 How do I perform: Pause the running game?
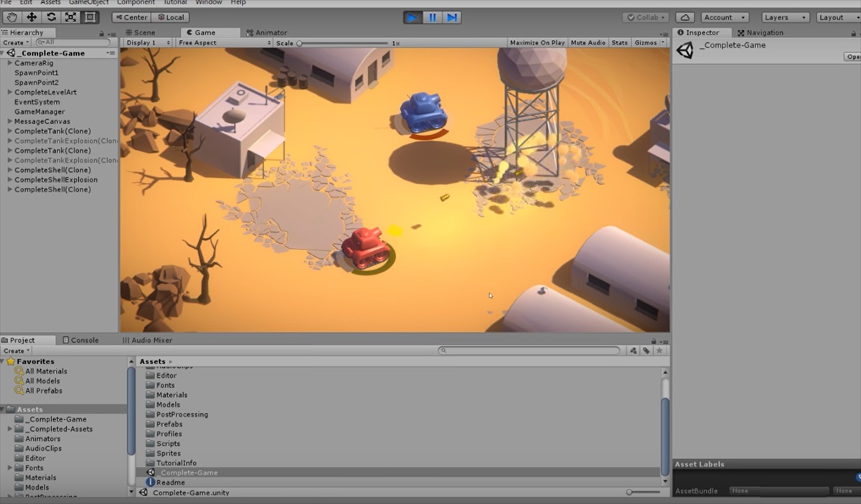click(432, 17)
